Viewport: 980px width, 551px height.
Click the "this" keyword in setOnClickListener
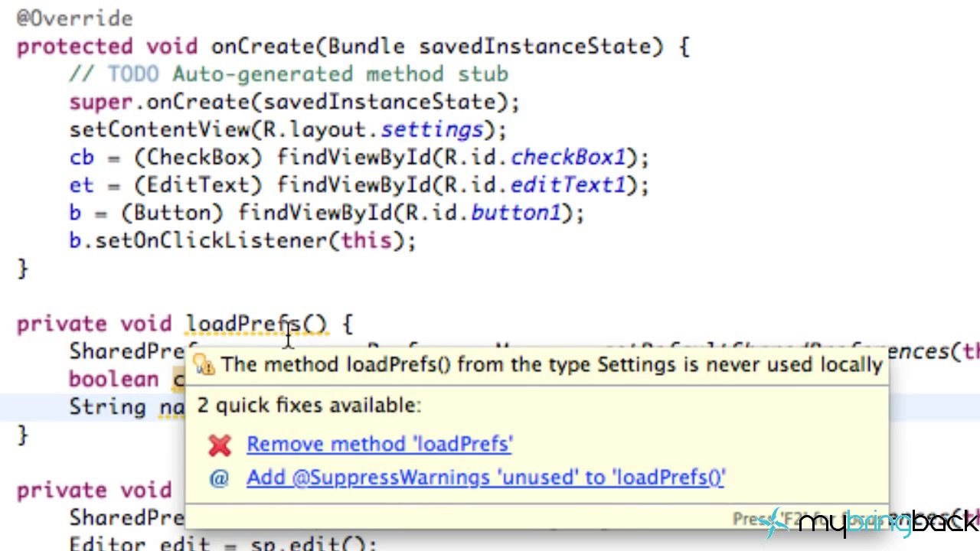pyautogui.click(x=366, y=241)
